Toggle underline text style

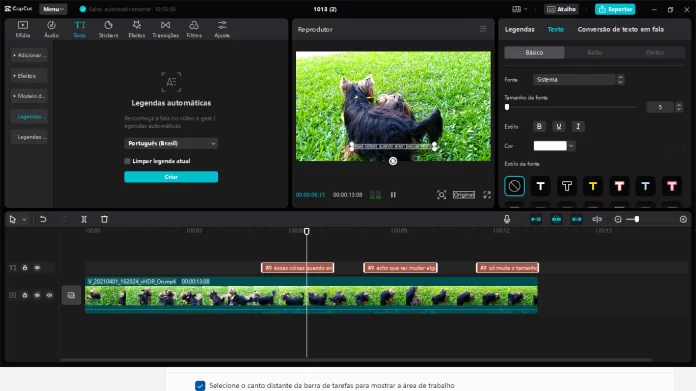pos(559,126)
